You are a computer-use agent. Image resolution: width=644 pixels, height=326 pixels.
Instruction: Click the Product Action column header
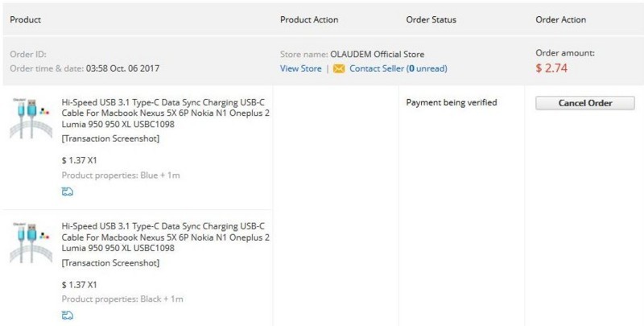coord(309,19)
